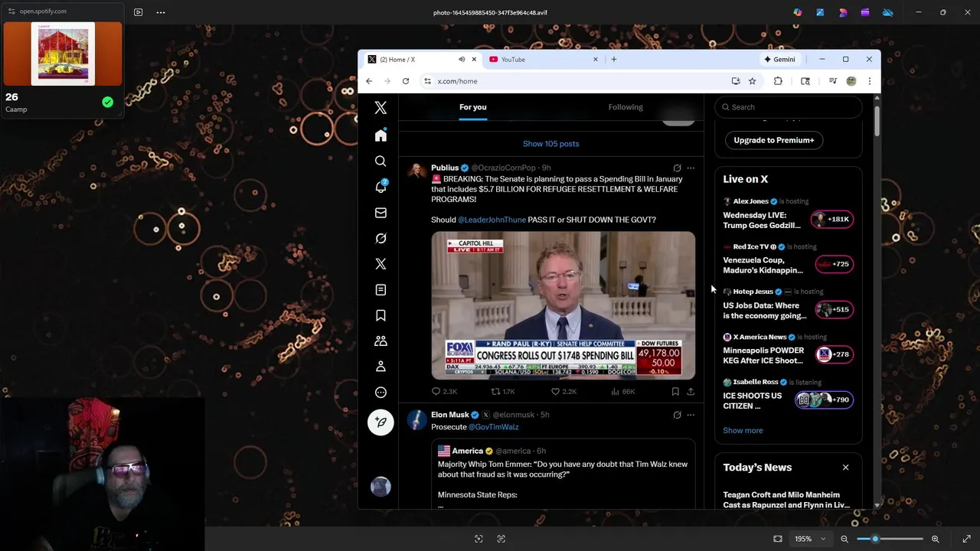Open the X Home feed icon
Screen dimensions: 980x551
tap(381, 135)
